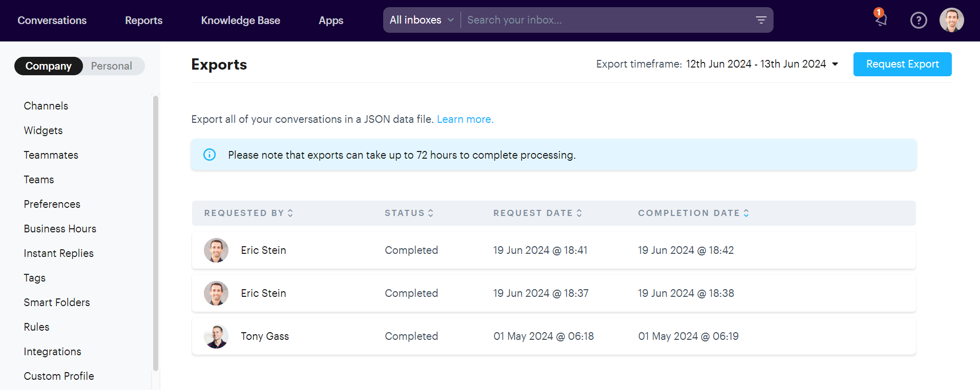980x390 pixels.
Task: Sort by Completion Date column arrows
Action: click(x=746, y=213)
